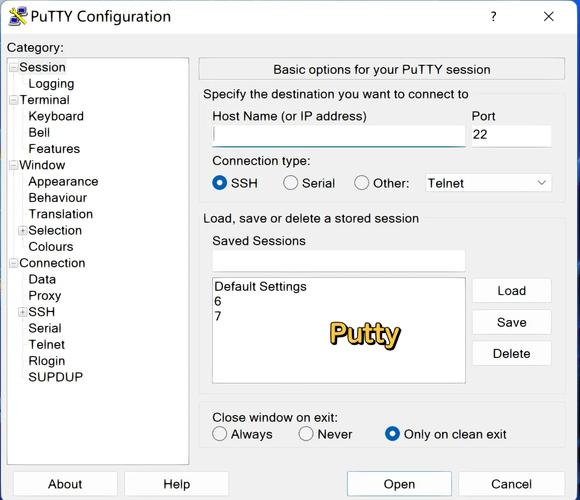
Task: Open Appearance settings
Action: pyautogui.click(x=63, y=181)
